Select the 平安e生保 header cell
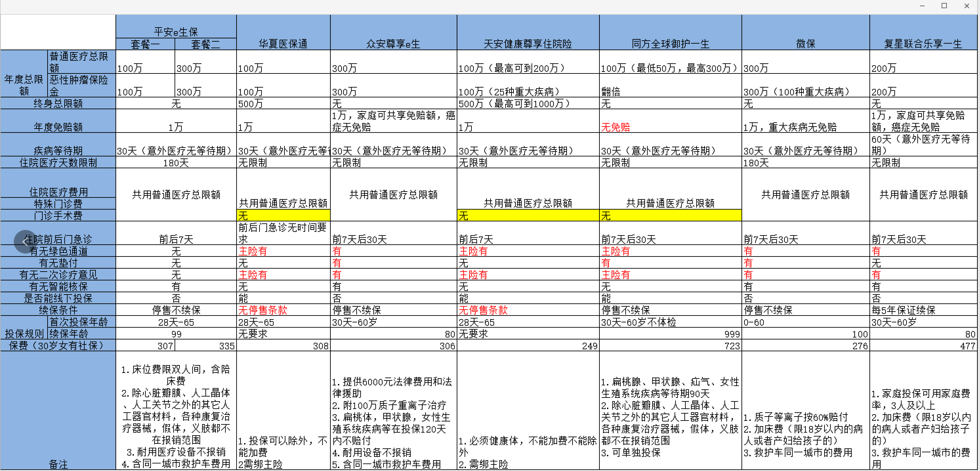 (x=176, y=27)
